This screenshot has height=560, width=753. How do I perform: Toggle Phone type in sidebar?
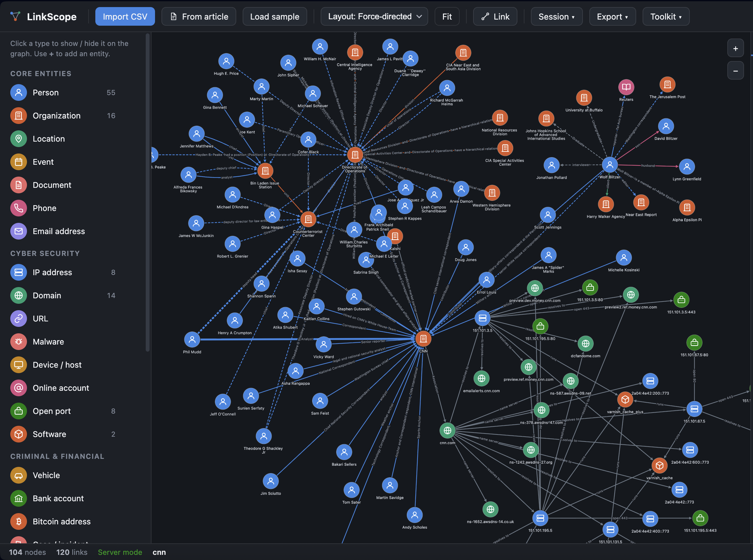63,208
